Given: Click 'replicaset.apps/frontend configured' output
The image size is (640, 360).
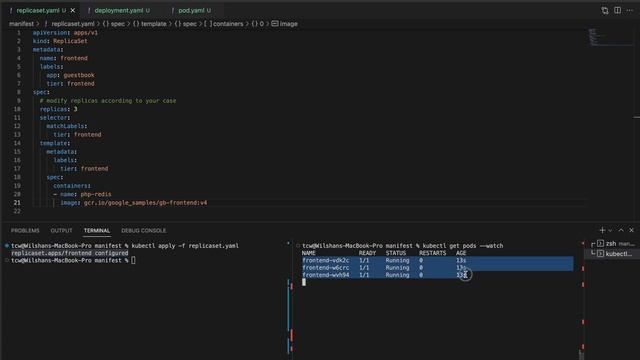Looking at the screenshot, I should [69, 253].
